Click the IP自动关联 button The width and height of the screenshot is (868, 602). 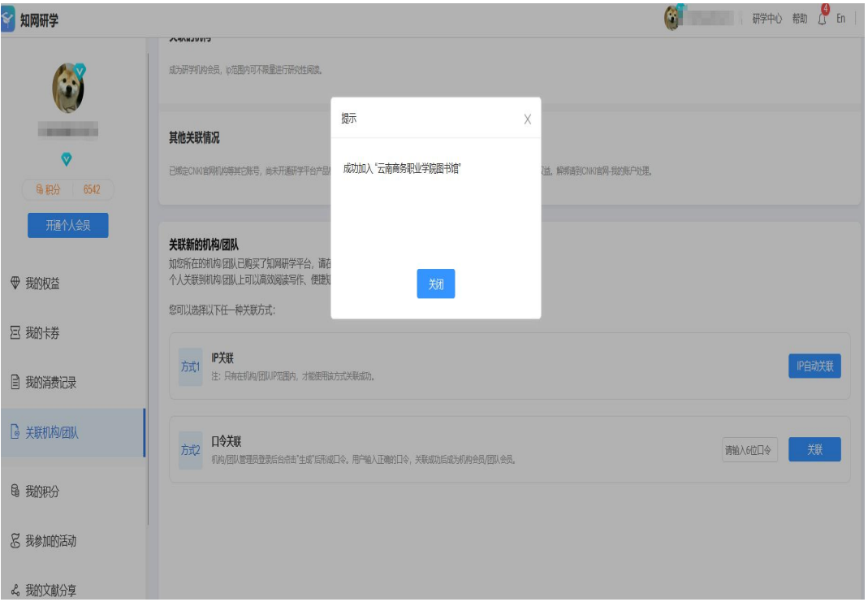814,366
